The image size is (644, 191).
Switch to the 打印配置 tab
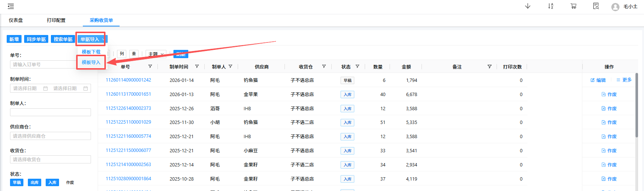56,20
